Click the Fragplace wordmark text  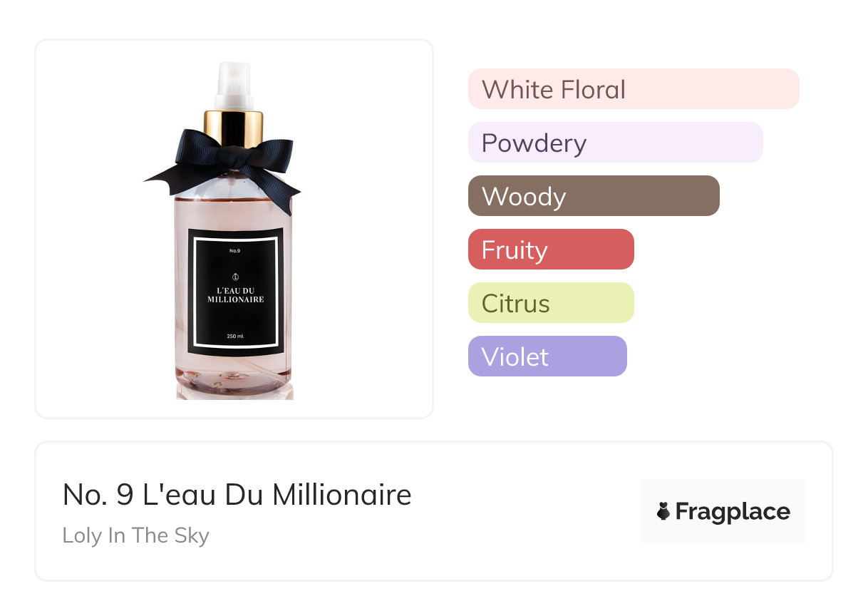point(733,512)
